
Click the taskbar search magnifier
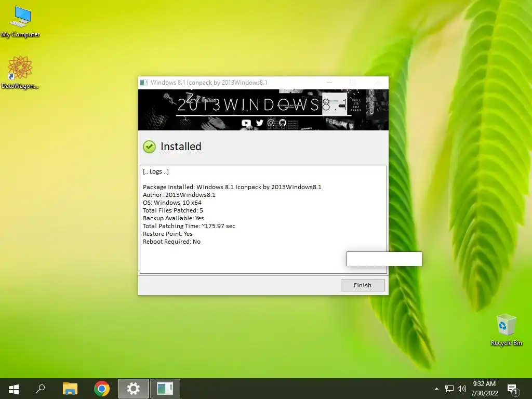tap(41, 389)
